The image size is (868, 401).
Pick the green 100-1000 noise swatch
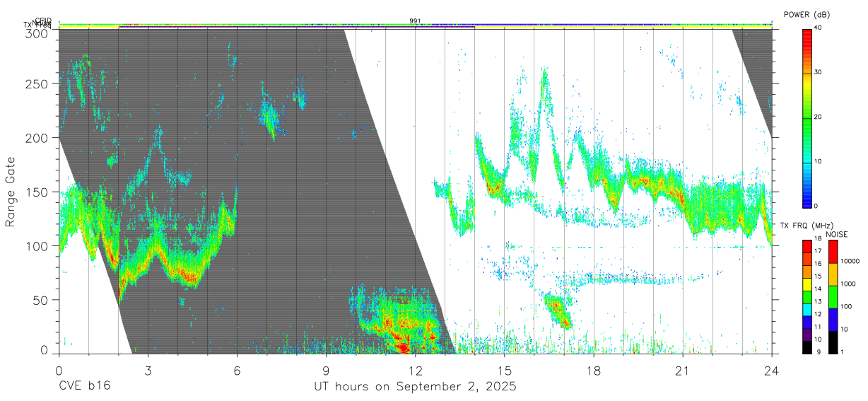(833, 296)
